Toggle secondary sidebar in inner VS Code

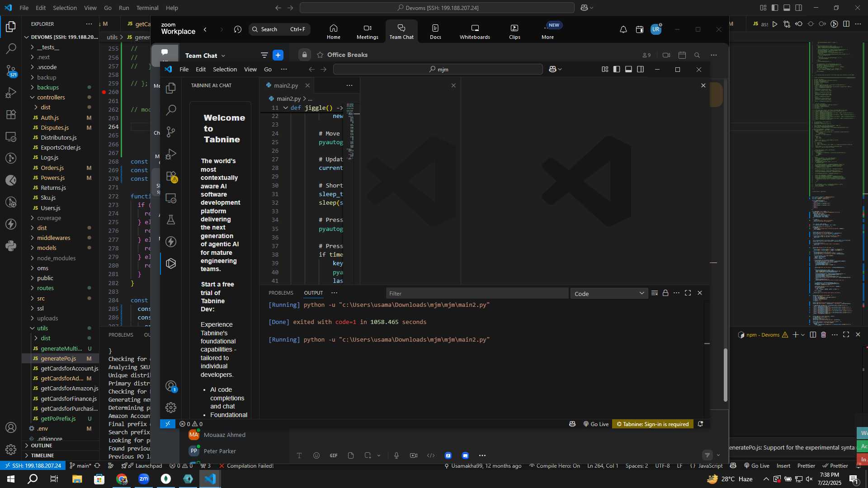640,69
